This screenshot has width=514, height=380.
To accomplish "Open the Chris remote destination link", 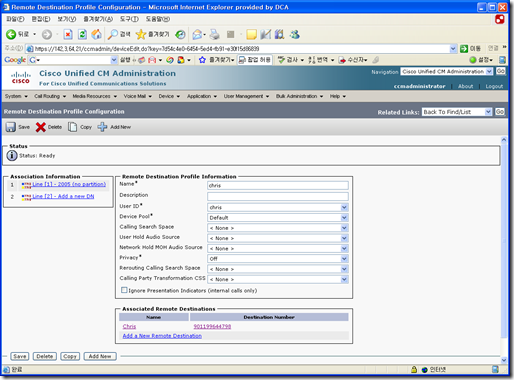I will [x=129, y=326].
